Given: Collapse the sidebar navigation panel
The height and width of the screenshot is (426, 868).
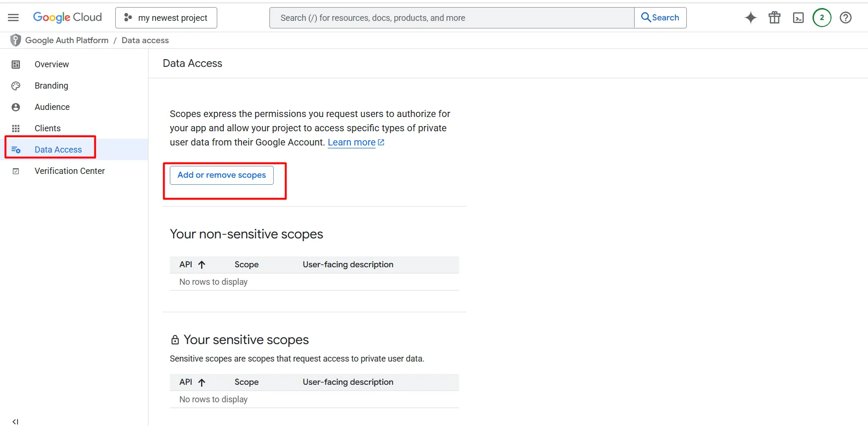Looking at the screenshot, I should tap(15, 421).
